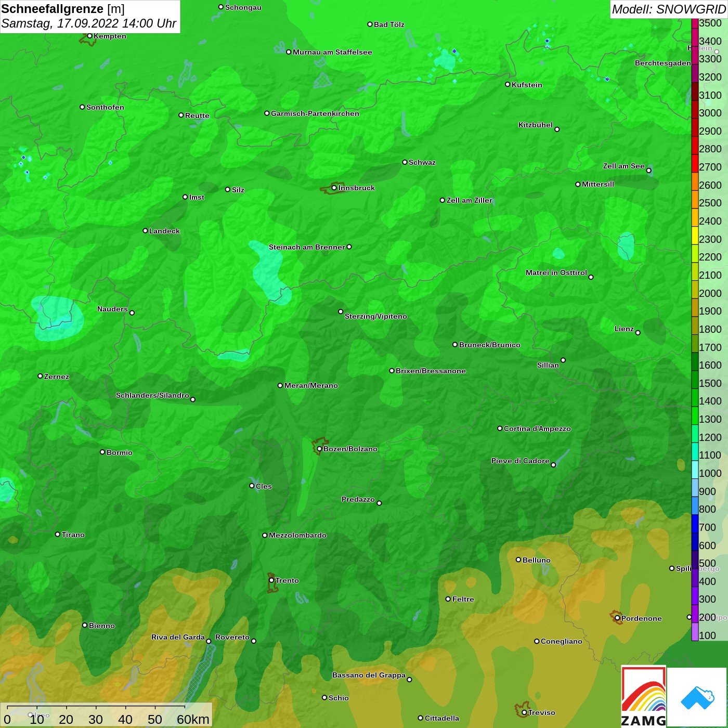
Task: Click the 3500 m legend color swatch
Action: [695, 23]
